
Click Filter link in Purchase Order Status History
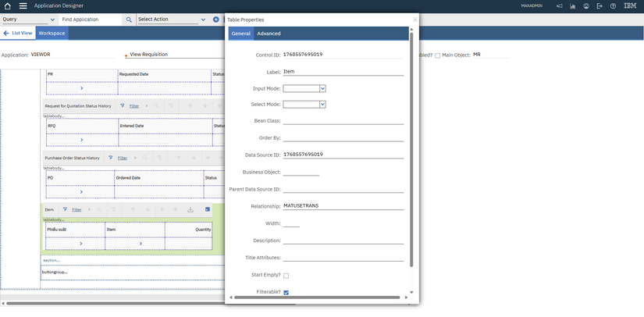[123, 158]
